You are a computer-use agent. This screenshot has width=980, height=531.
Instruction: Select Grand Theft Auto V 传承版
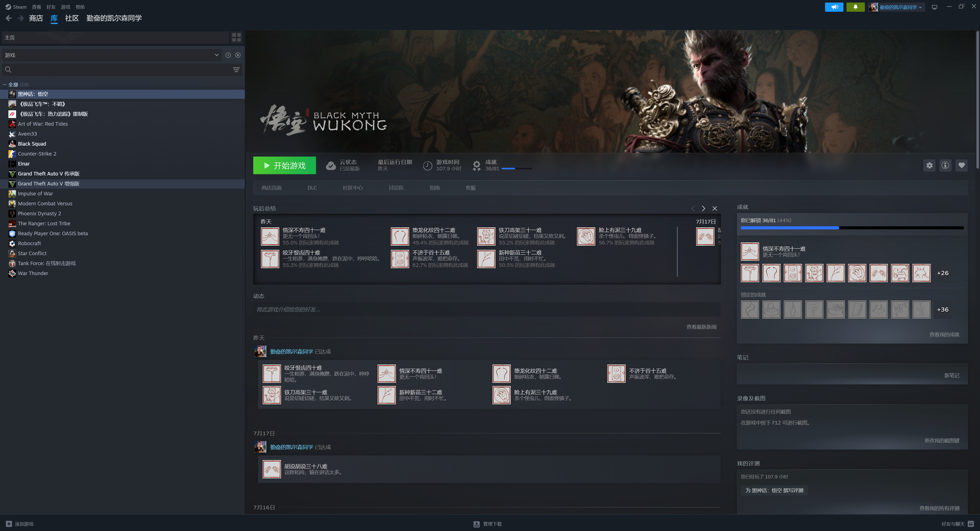(122, 174)
